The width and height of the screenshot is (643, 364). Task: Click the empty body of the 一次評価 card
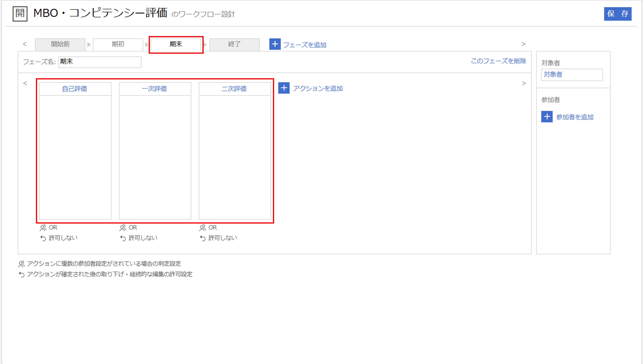point(155,158)
